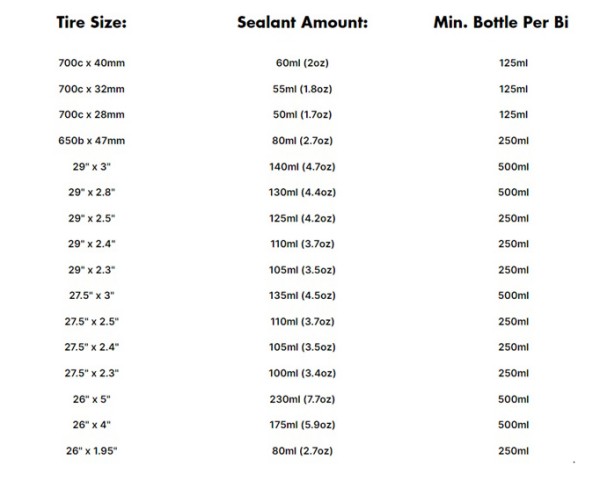This screenshot has width=600, height=496.
Task: Click the 60ml (2oz) sealant amount
Action: point(302,63)
